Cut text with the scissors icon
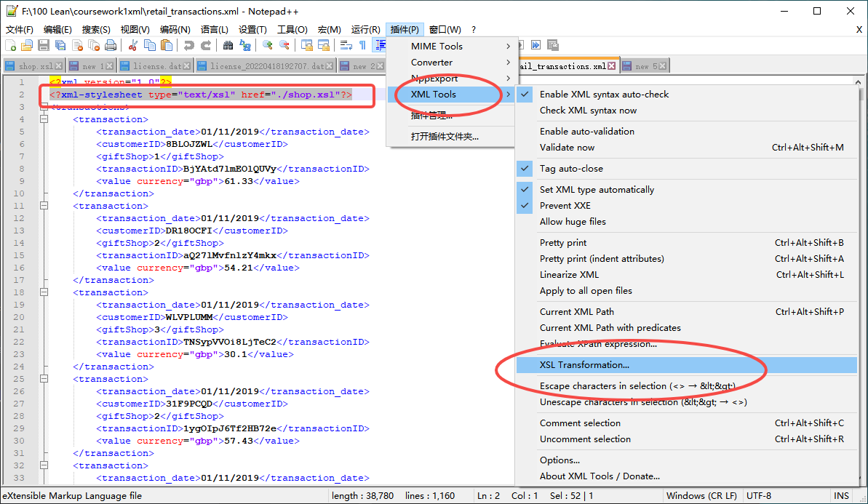Screen dimensions: 868x504 tap(134, 45)
